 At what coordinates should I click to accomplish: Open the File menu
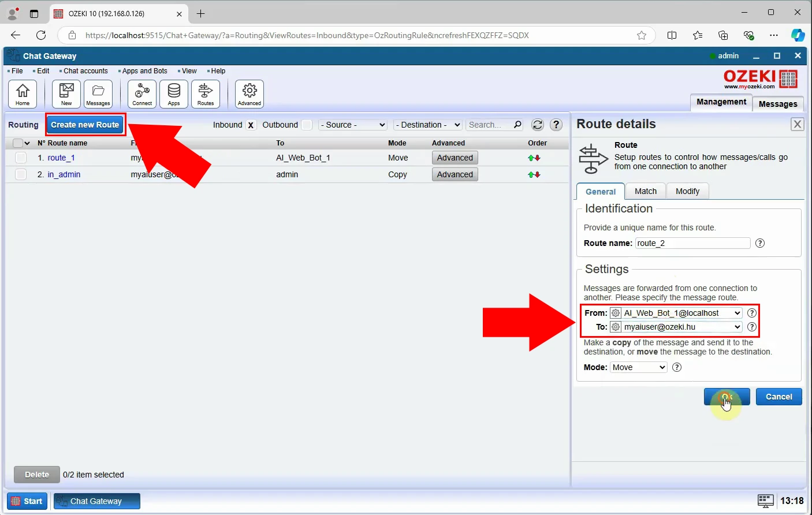coord(17,71)
